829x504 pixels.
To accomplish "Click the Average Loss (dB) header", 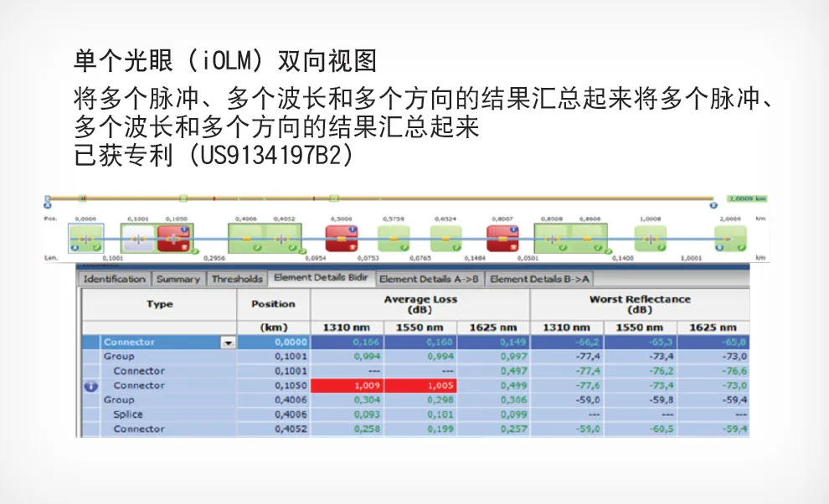I will (x=420, y=304).
